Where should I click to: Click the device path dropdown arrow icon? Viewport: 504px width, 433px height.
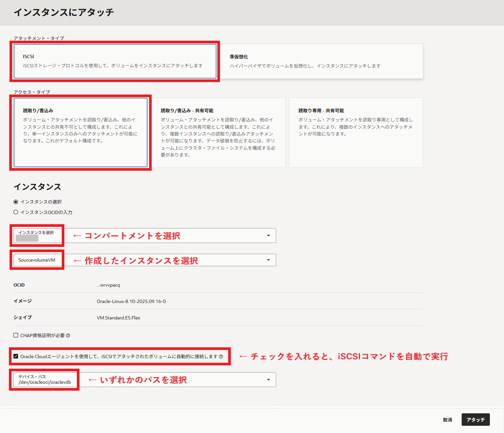click(269, 380)
